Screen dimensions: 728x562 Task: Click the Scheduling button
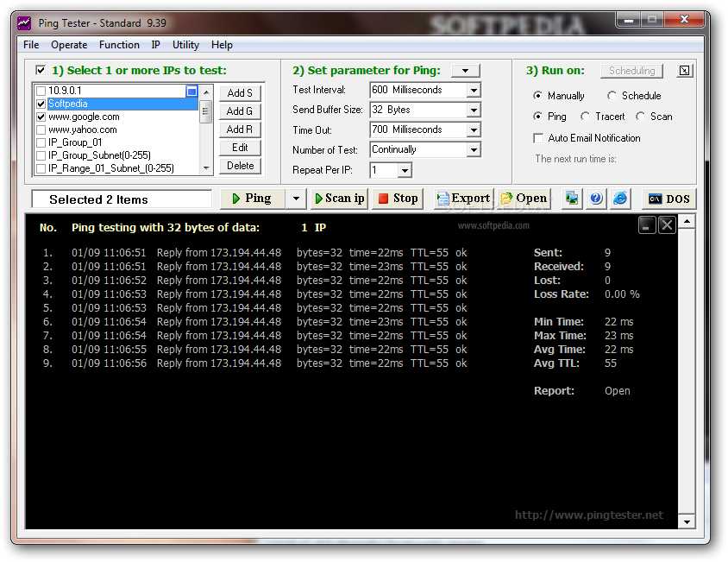pos(632,71)
